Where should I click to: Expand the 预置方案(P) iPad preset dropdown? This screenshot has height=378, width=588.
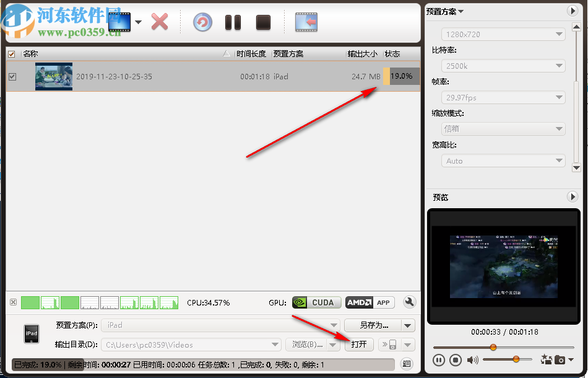334,325
